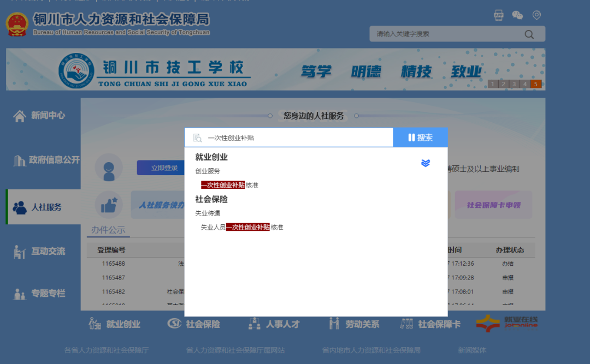Screen dimensions: 590x364
Task: Click the 立即登录 button
Action: [x=161, y=168]
